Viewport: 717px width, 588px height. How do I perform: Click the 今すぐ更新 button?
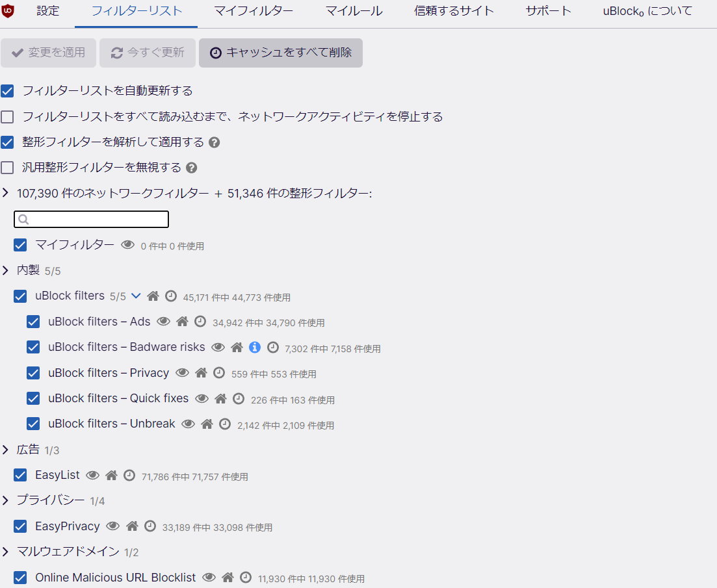[x=148, y=53]
